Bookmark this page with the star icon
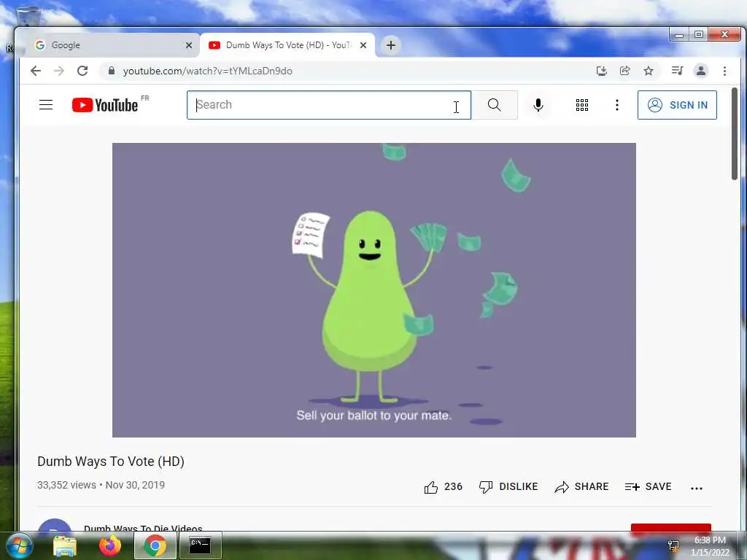The height and width of the screenshot is (560, 747). [649, 71]
